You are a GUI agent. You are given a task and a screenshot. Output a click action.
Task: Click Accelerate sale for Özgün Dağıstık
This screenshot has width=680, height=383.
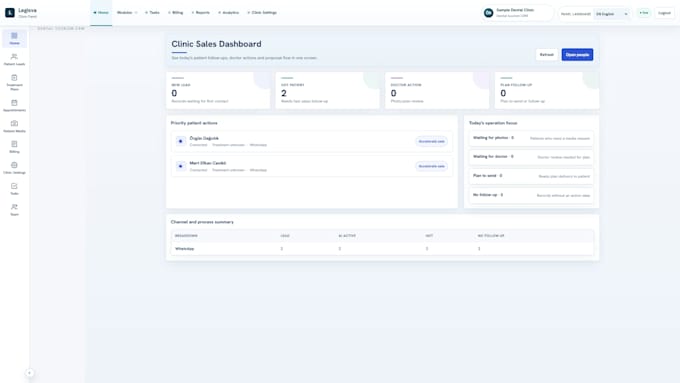coord(432,141)
